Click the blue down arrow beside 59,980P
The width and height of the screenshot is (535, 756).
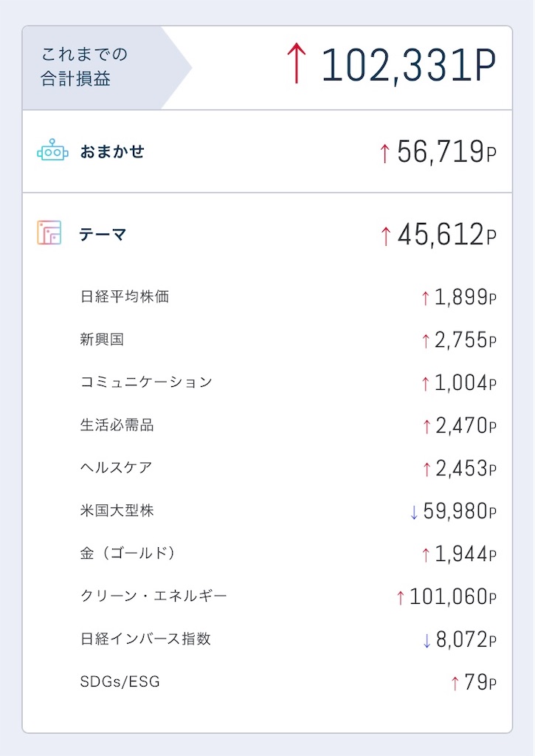point(413,512)
